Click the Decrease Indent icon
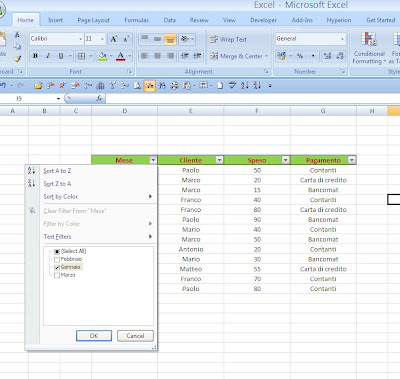 pyautogui.click(x=185, y=56)
